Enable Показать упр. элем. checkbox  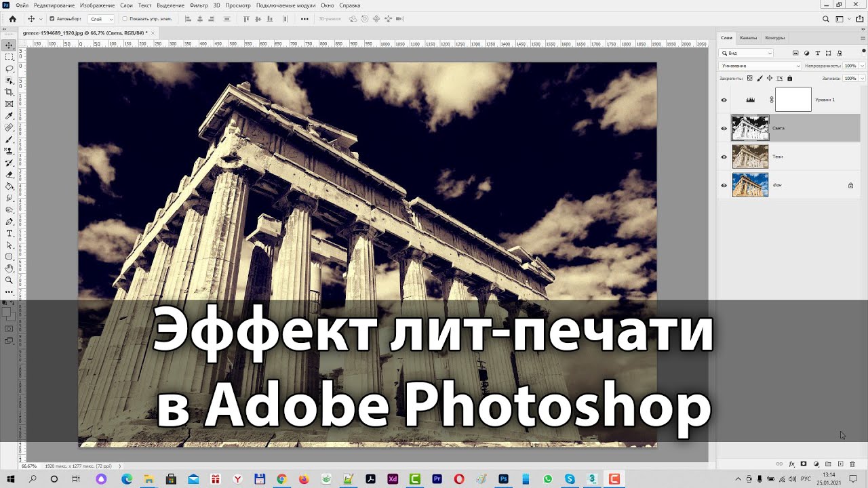(125, 19)
